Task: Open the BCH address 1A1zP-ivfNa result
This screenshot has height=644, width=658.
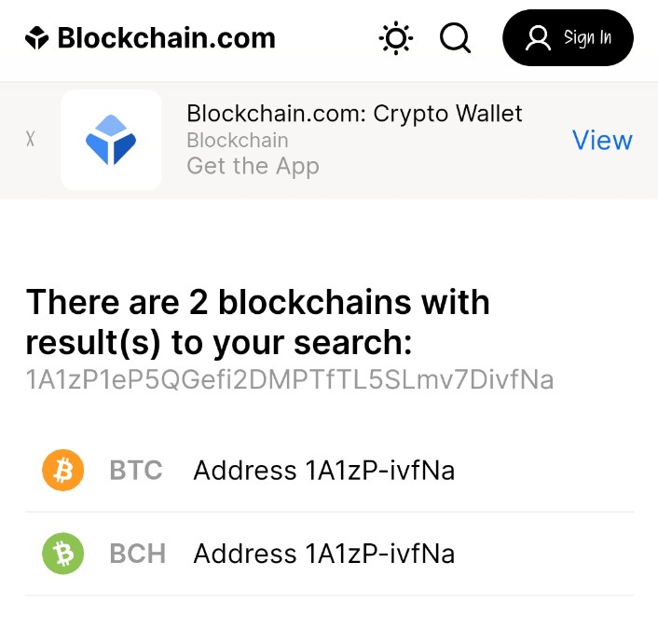Action: pos(323,555)
